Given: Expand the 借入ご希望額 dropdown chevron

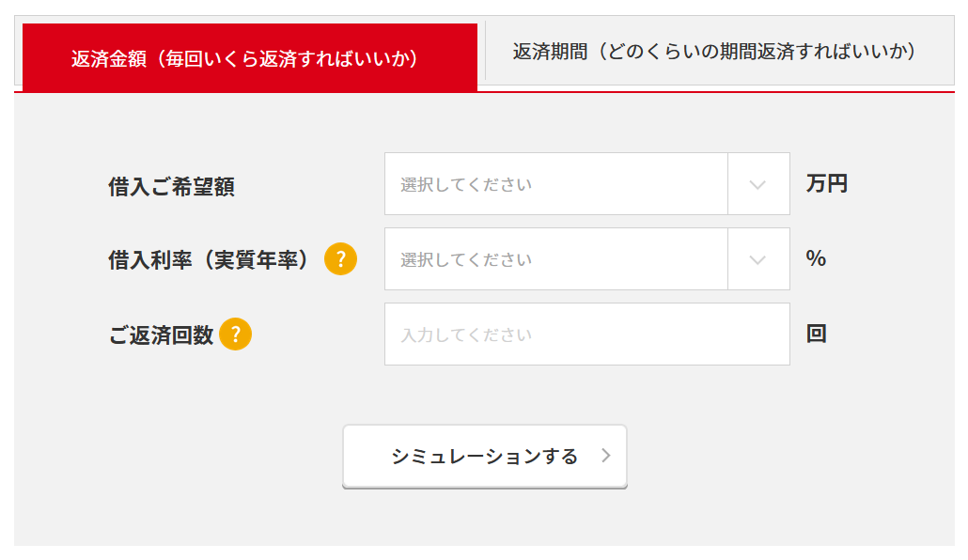Looking at the screenshot, I should click(758, 184).
